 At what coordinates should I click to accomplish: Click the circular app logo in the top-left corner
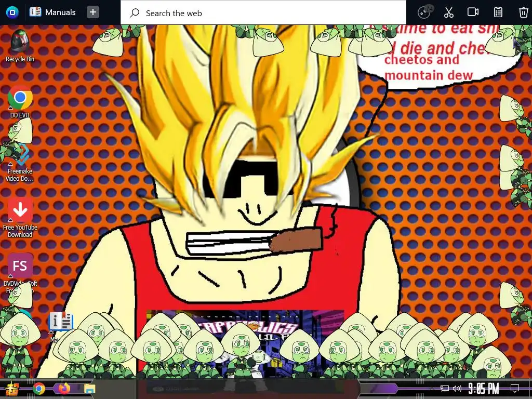12,12
